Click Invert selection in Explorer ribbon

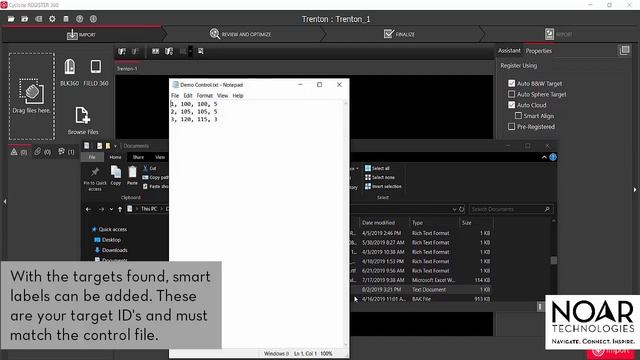click(x=383, y=186)
